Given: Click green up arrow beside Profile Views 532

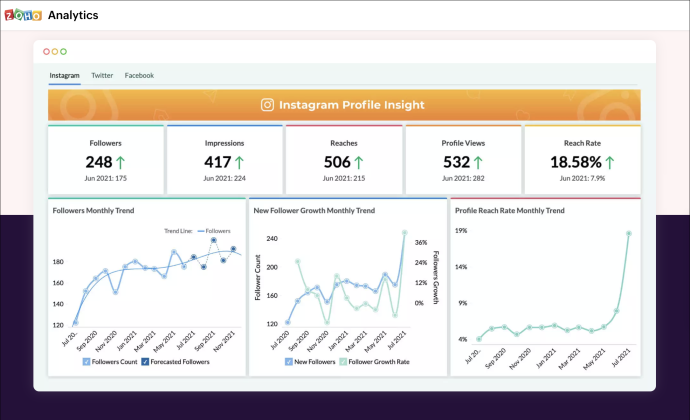Looking at the screenshot, I should (x=478, y=162).
